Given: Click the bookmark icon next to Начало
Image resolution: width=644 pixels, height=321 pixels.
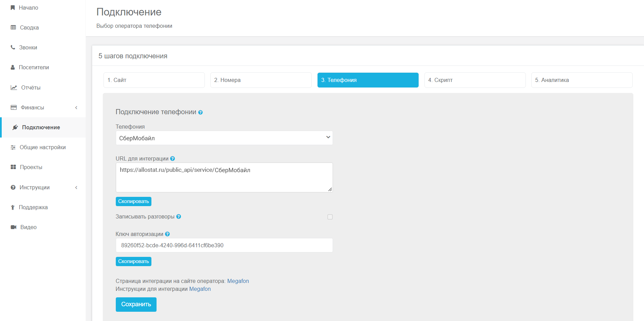Looking at the screenshot, I should click(13, 8).
